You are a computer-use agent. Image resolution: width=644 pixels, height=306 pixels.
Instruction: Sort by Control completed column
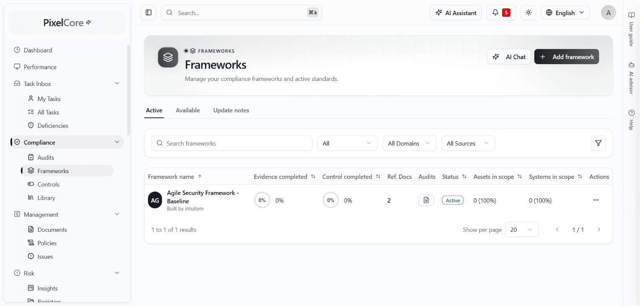[378, 177]
